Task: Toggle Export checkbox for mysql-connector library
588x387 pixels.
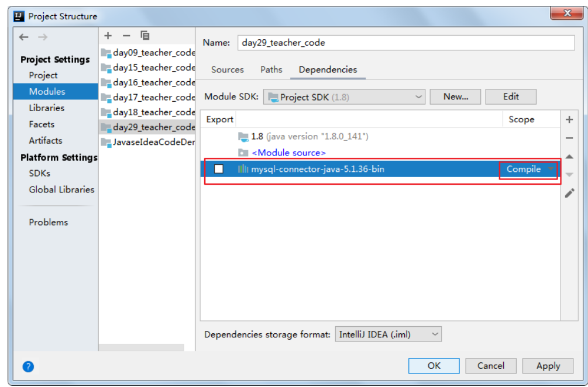Action: pyautogui.click(x=219, y=169)
